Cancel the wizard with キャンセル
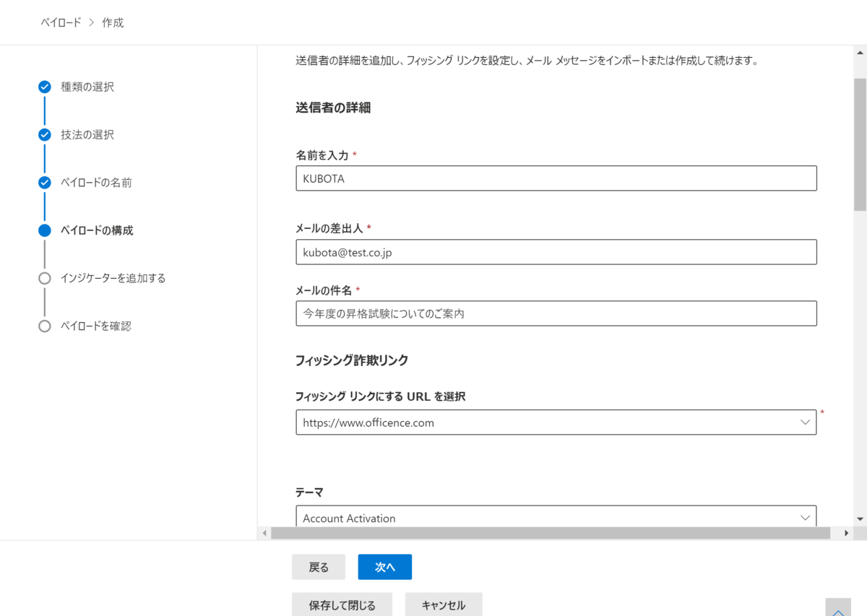 (x=444, y=604)
